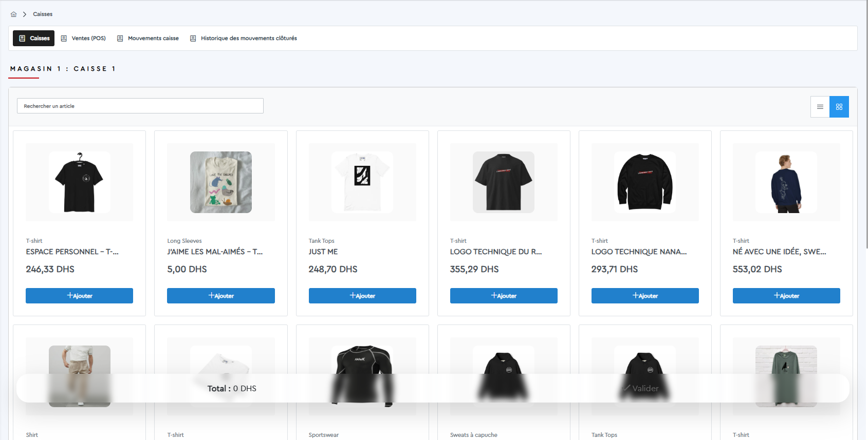Click price 246,33 DHS

point(50,269)
